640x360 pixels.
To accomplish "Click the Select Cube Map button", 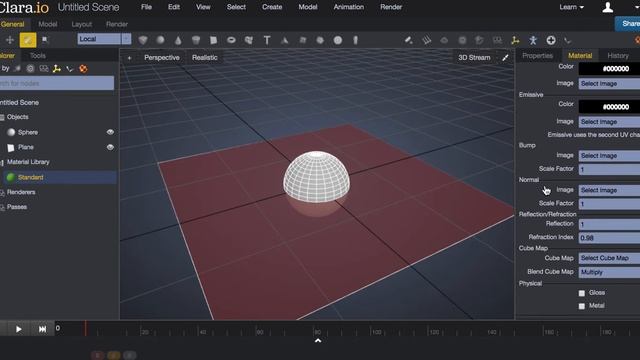I will [609, 258].
